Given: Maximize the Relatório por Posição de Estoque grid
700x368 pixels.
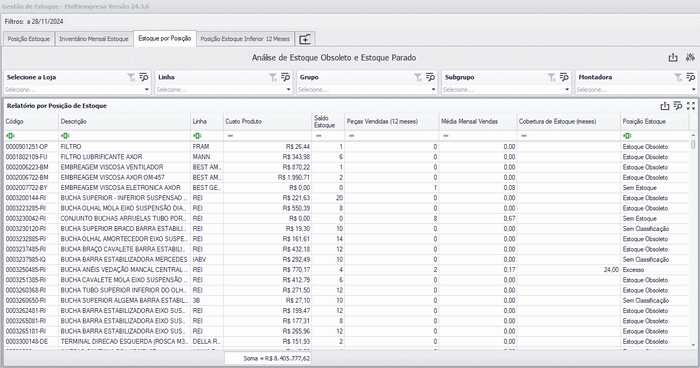Looking at the screenshot, I should pos(691,106).
